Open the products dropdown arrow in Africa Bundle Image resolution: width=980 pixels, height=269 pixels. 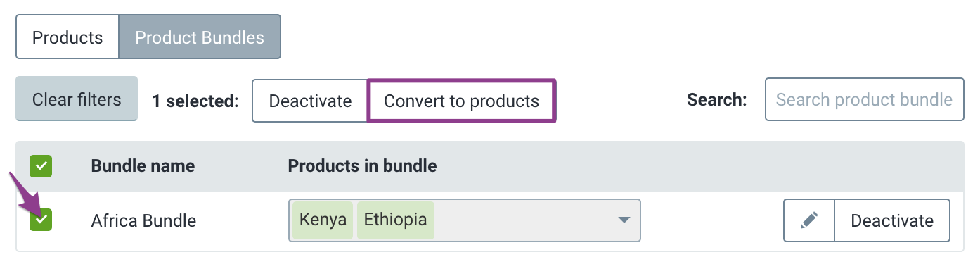tap(624, 220)
